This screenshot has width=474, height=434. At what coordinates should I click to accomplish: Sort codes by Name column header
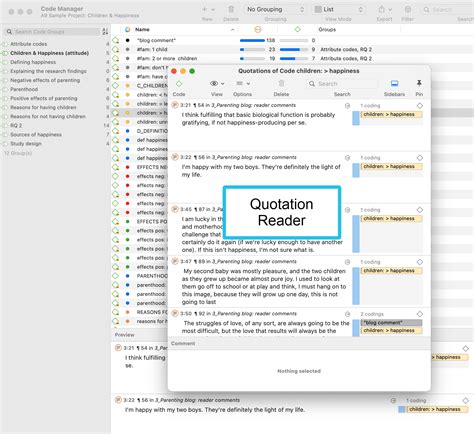(x=142, y=29)
